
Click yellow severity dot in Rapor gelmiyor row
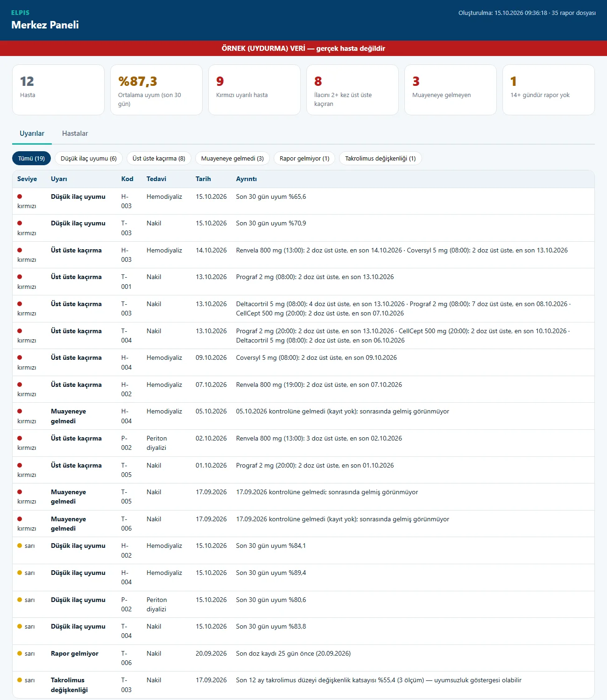coord(20,653)
